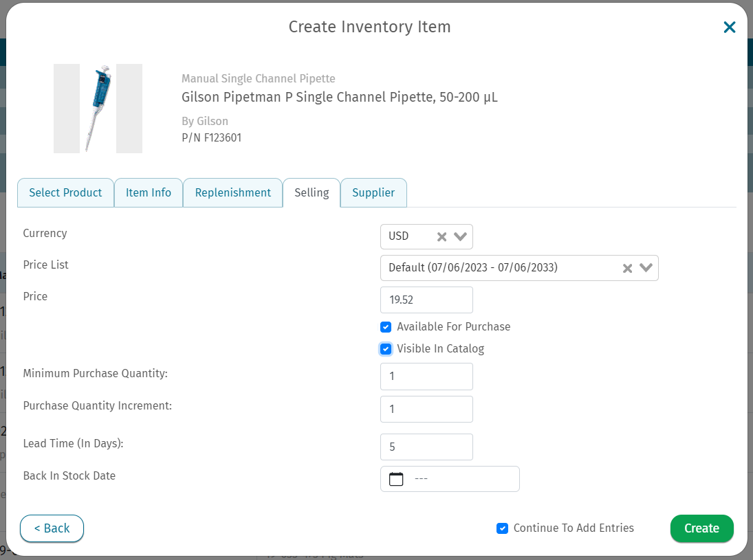Close the Create Inventory Item dialog
The height and width of the screenshot is (560, 753).
(729, 27)
